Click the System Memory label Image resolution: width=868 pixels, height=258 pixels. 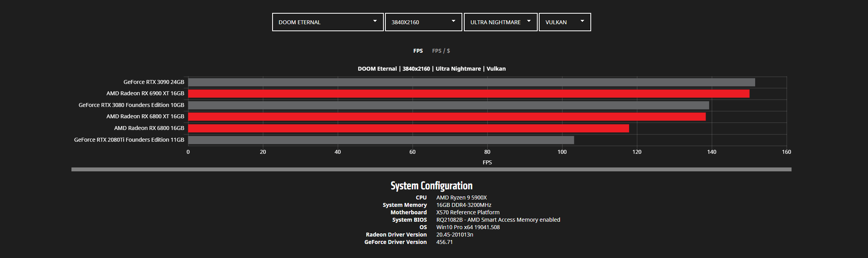405,205
